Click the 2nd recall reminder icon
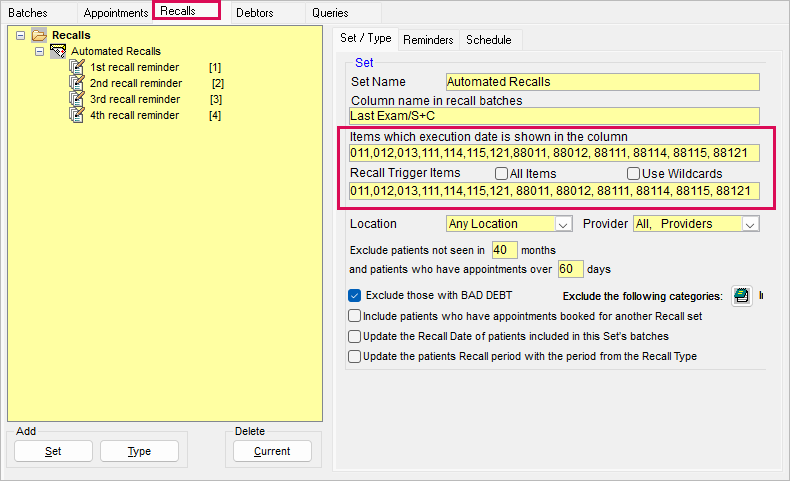790x481 pixels. [x=77, y=83]
